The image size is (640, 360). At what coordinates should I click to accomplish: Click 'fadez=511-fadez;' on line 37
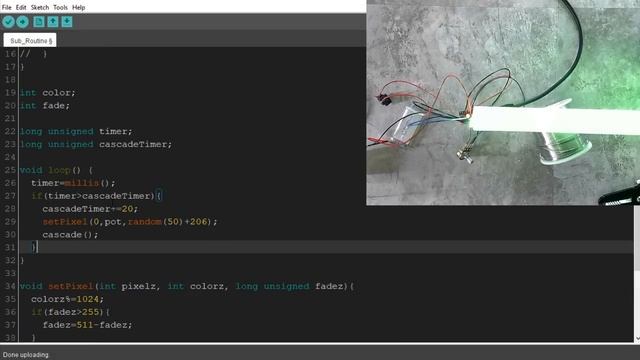pos(87,325)
